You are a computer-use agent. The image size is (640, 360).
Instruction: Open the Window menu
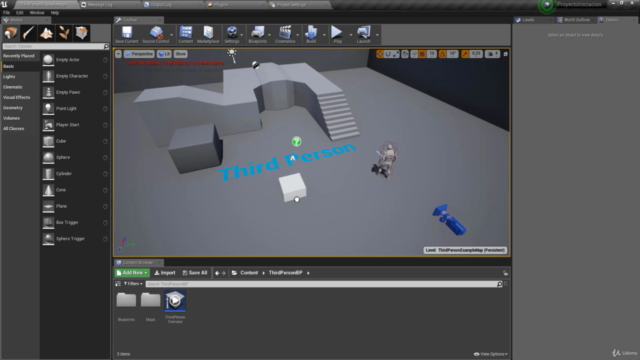click(x=37, y=13)
